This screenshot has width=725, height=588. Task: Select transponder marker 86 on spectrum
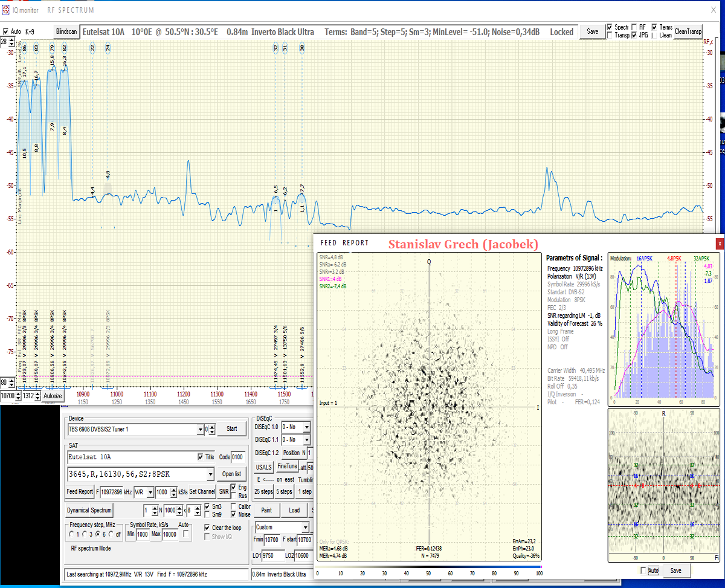click(25, 47)
